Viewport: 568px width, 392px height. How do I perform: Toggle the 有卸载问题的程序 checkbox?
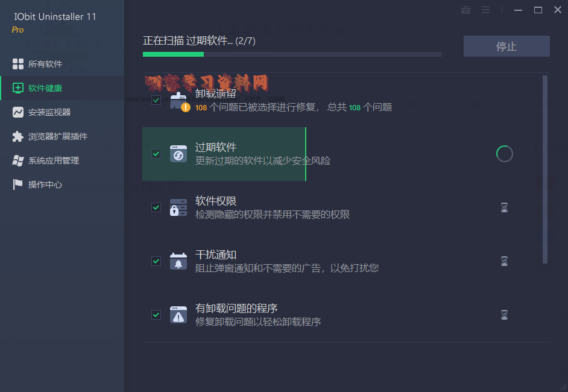point(156,314)
